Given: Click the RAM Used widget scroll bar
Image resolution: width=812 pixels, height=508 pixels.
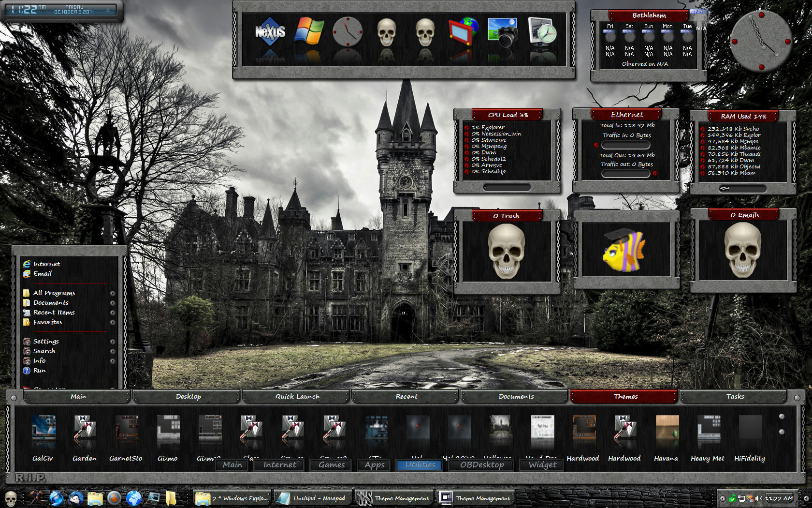Looking at the screenshot, I should click(742, 189).
